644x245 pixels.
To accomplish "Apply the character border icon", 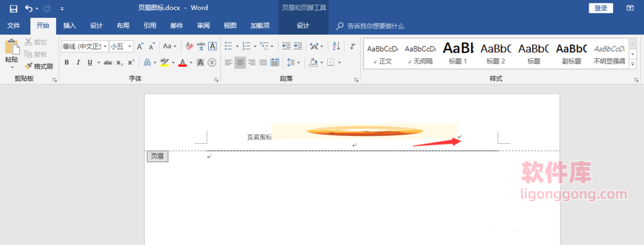I will 213,46.
